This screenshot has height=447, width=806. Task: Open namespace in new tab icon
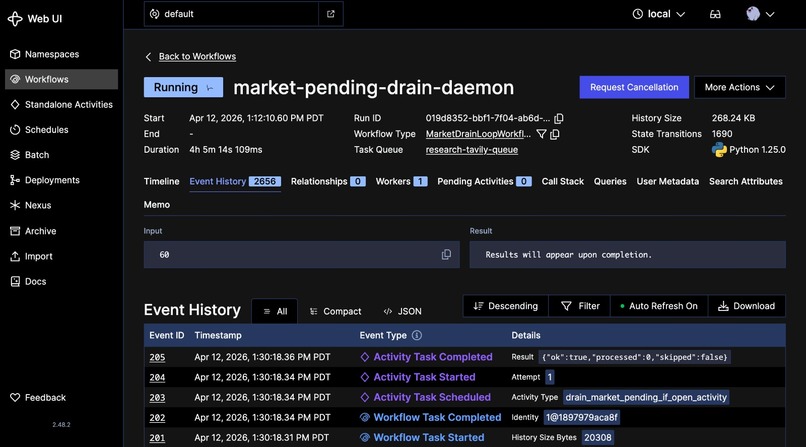[331, 14]
